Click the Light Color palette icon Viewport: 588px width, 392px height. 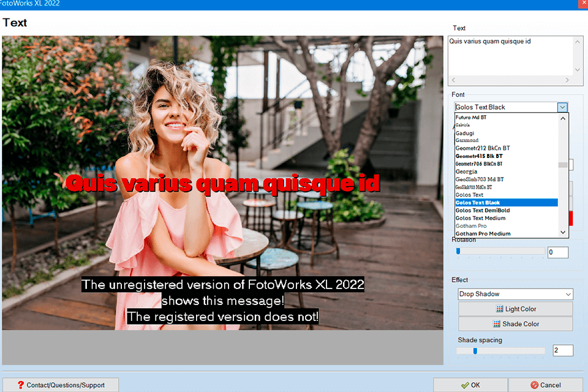(500, 309)
